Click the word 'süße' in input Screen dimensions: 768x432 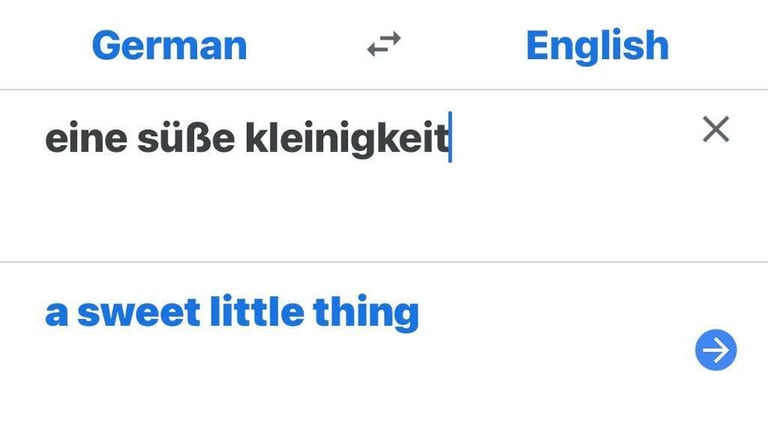coord(186,138)
